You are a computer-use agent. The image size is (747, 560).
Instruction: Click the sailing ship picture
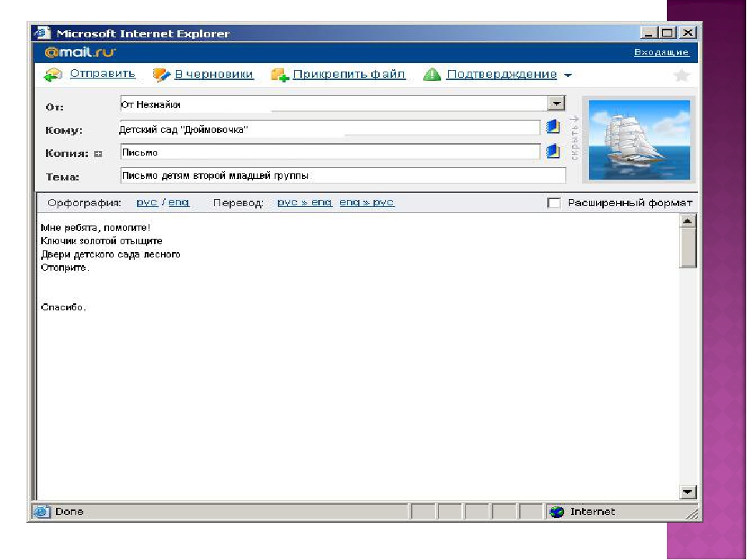click(x=640, y=140)
